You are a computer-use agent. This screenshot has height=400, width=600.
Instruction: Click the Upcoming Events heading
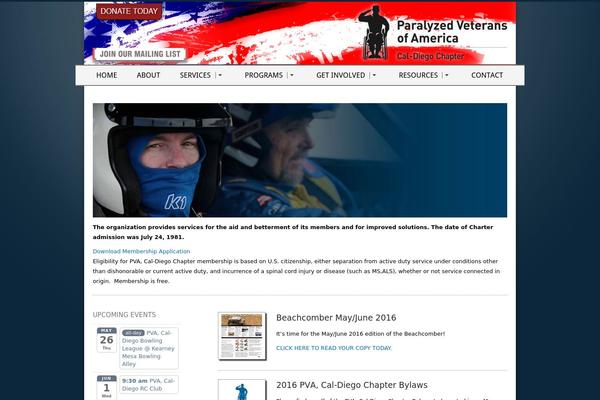124,315
